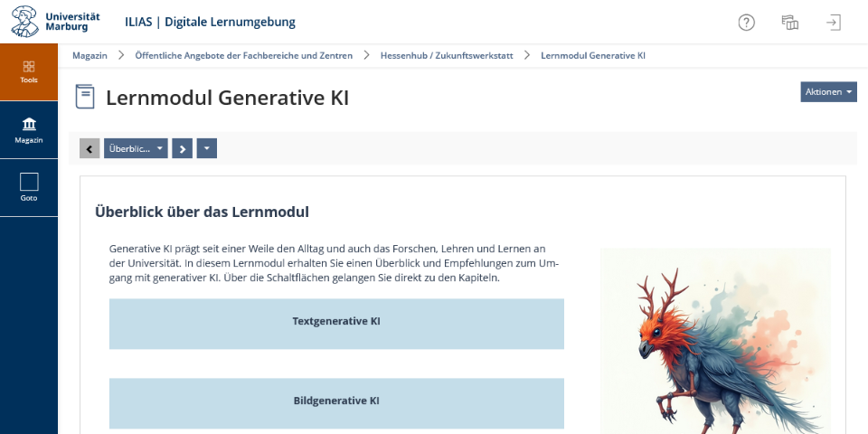Image resolution: width=868 pixels, height=434 pixels.
Task: Go to next page with right arrow
Action: click(x=182, y=148)
